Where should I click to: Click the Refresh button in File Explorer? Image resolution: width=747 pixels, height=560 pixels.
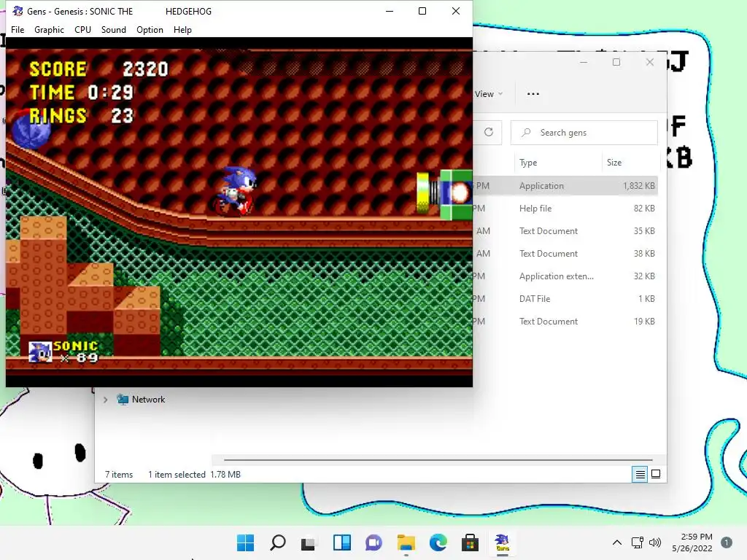point(489,133)
